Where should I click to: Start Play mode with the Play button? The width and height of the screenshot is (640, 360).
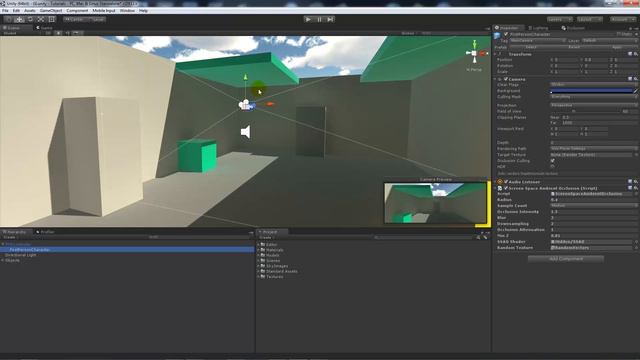click(x=308, y=19)
